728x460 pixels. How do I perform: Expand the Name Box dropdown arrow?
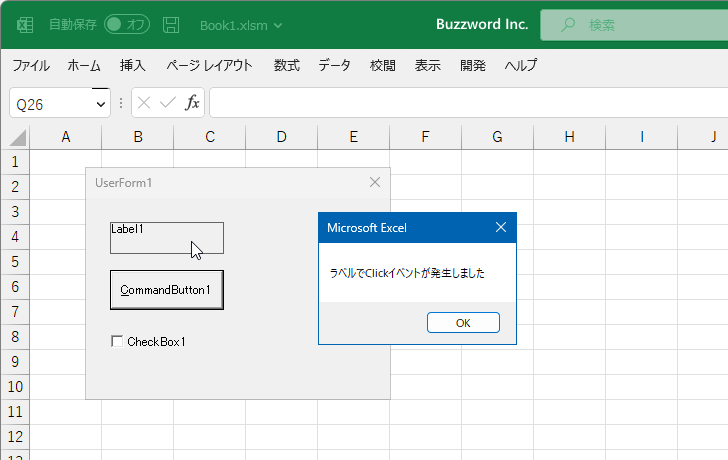[100, 104]
